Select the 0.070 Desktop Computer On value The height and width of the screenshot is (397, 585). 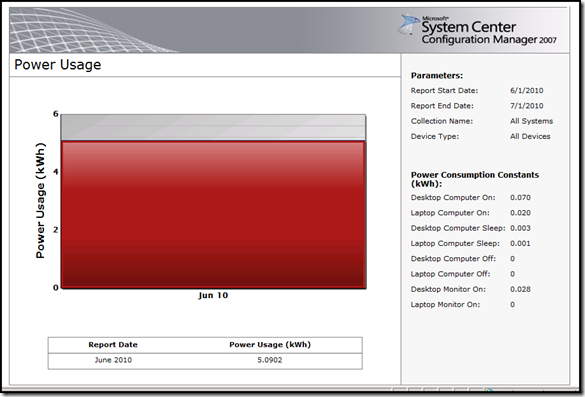point(520,198)
